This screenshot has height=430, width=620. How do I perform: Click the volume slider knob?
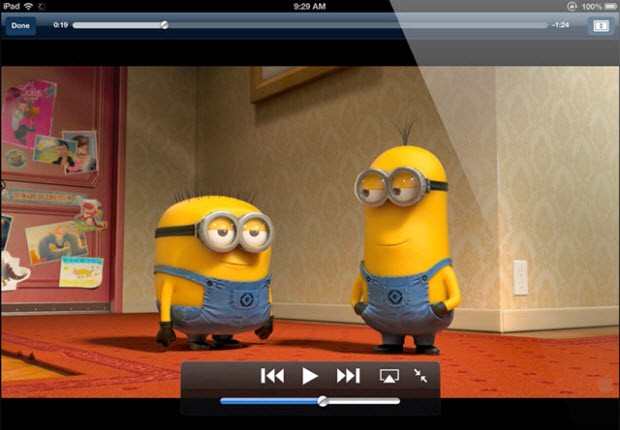click(x=322, y=401)
